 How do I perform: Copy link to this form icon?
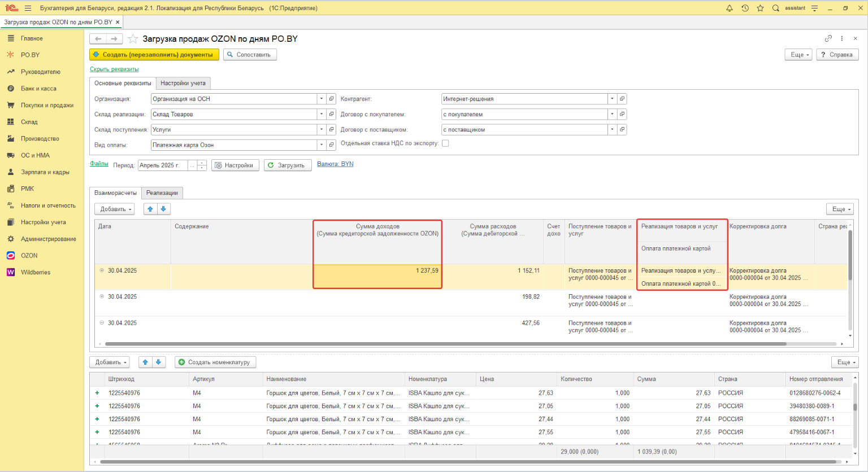[x=828, y=38]
